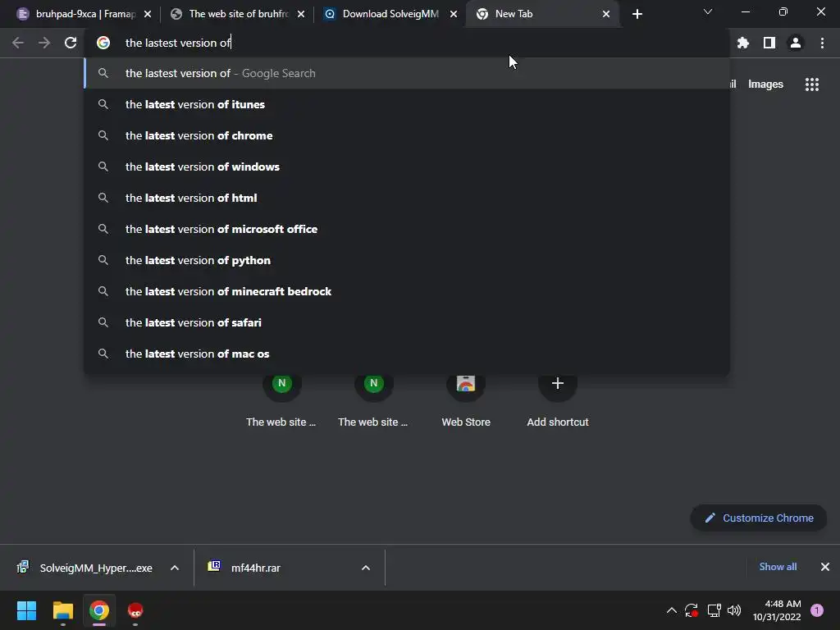
Task: Open downloaded SolveigMM_Hyper exe file
Action: 85,568
